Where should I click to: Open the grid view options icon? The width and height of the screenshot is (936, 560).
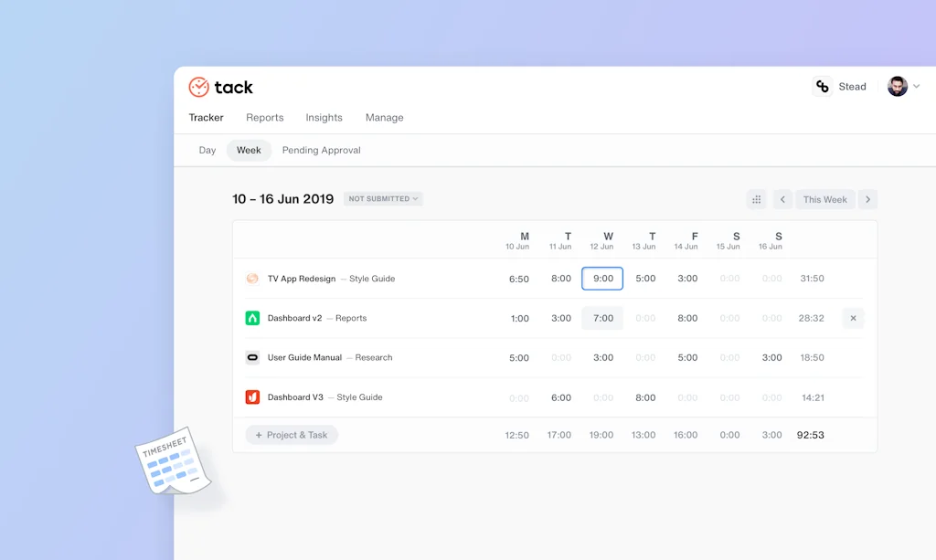[x=756, y=199]
